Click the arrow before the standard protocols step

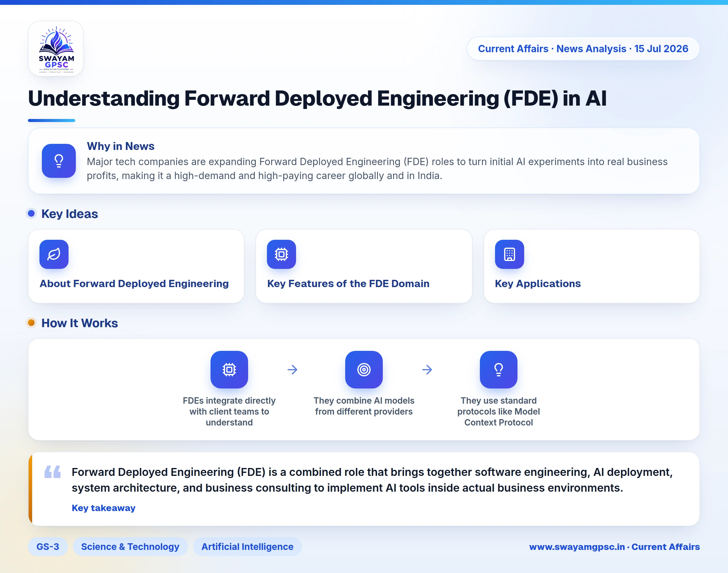click(427, 370)
